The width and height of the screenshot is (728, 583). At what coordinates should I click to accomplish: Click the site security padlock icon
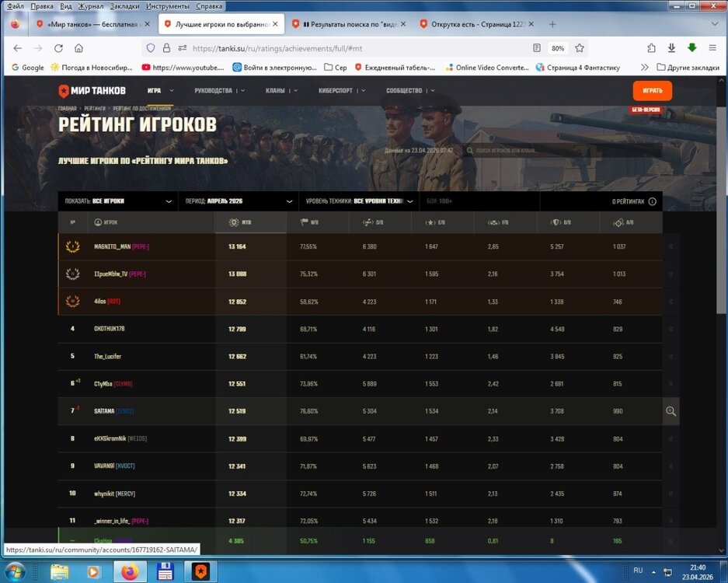(166, 48)
